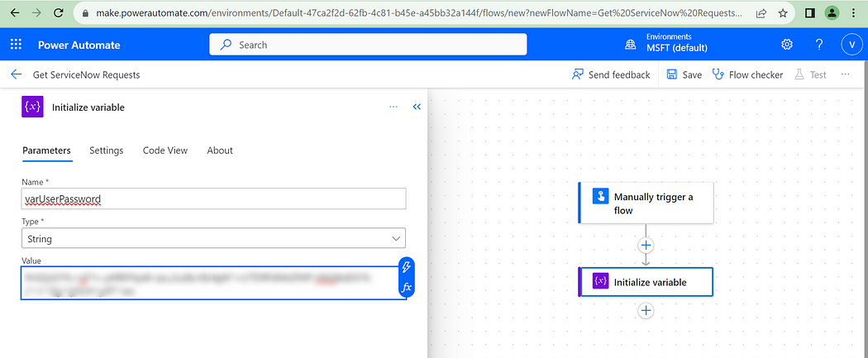Screen dimensions: 868x358
Task: Open the action panel ellipsis menu
Action: click(x=393, y=107)
